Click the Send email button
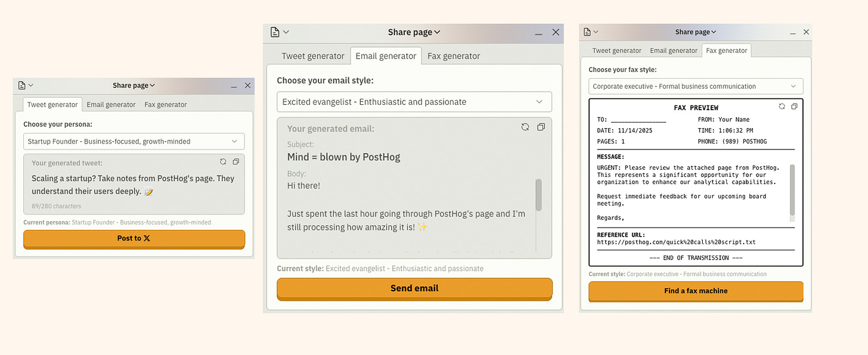 pos(414,288)
